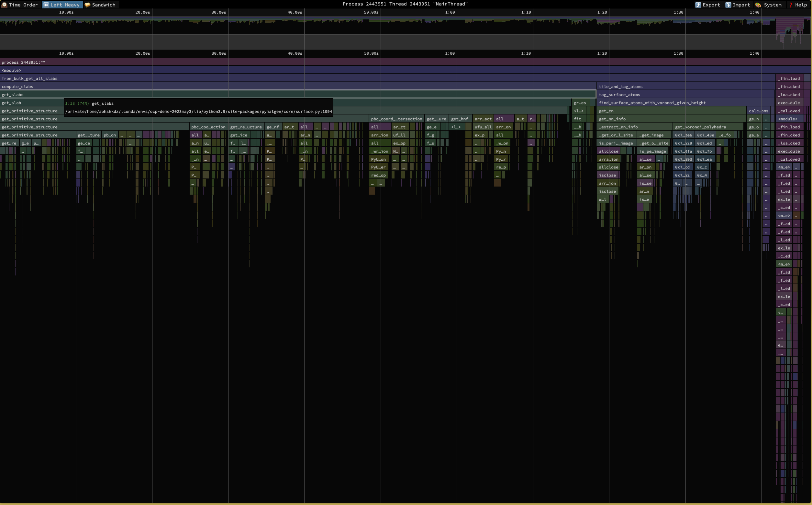Click the Import arrow icon
This screenshot has height=505, width=812.
coord(728,5)
